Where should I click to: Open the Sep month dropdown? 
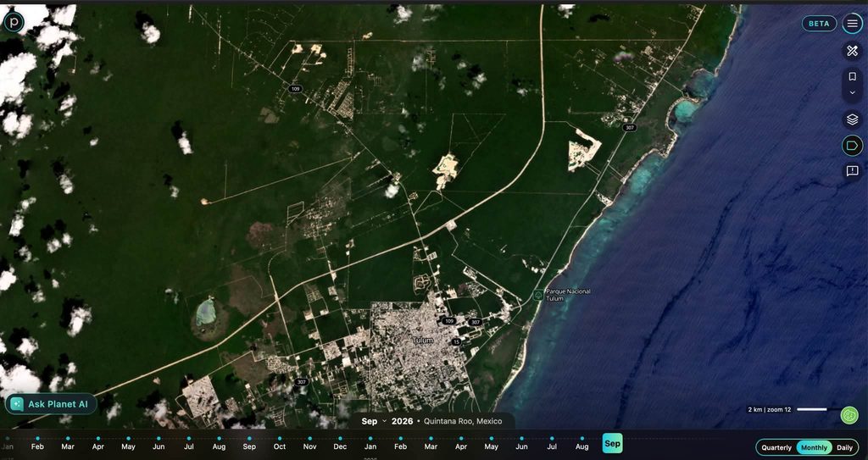[x=374, y=421]
